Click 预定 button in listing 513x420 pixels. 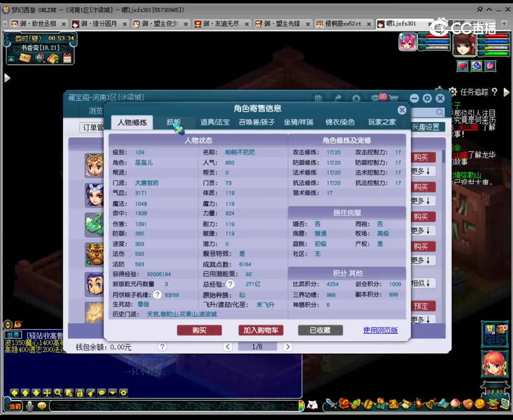(421, 306)
